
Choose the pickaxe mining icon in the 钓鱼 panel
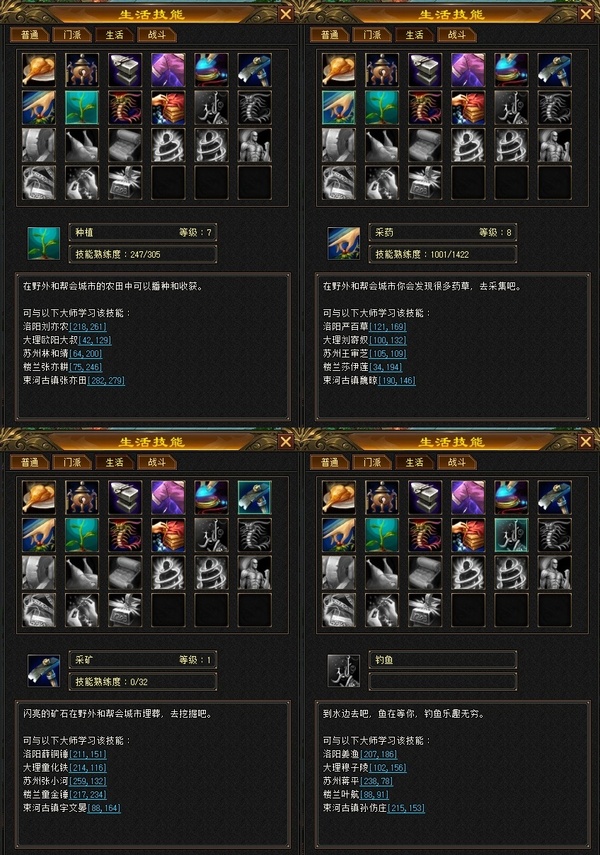(x=555, y=497)
